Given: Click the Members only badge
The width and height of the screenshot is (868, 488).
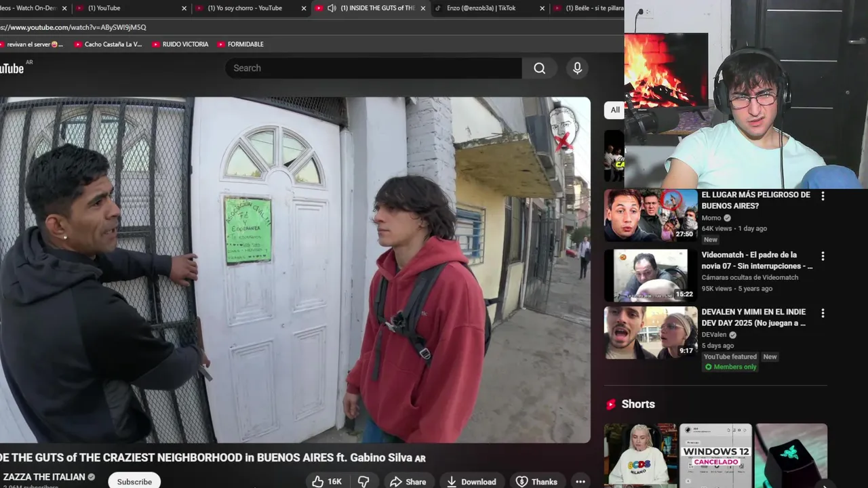Looking at the screenshot, I should (730, 367).
